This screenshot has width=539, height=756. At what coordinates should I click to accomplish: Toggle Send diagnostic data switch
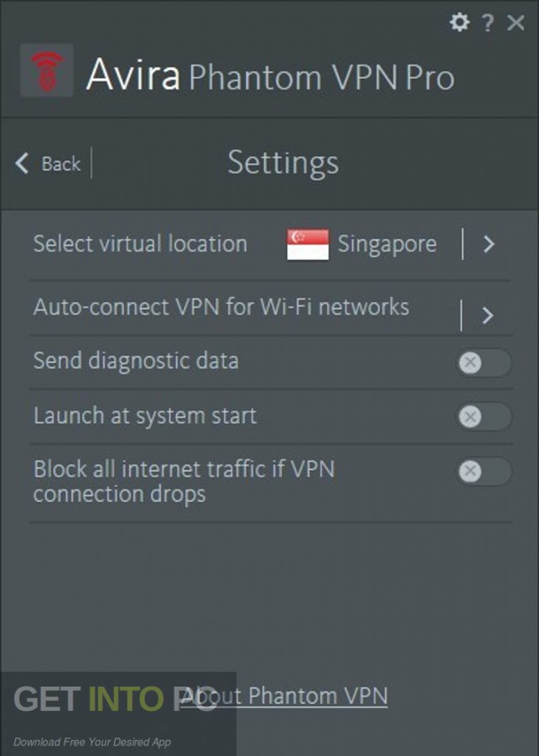click(483, 363)
